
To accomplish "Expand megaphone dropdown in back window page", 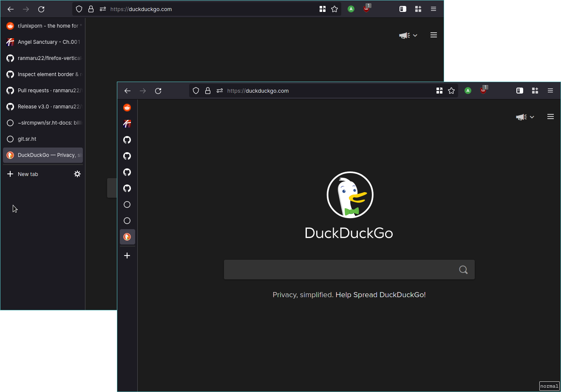I will (x=408, y=35).
